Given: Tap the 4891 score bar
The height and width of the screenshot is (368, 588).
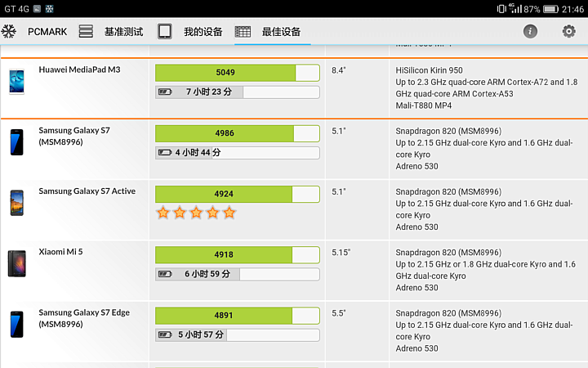Looking at the screenshot, I should 238,316.
